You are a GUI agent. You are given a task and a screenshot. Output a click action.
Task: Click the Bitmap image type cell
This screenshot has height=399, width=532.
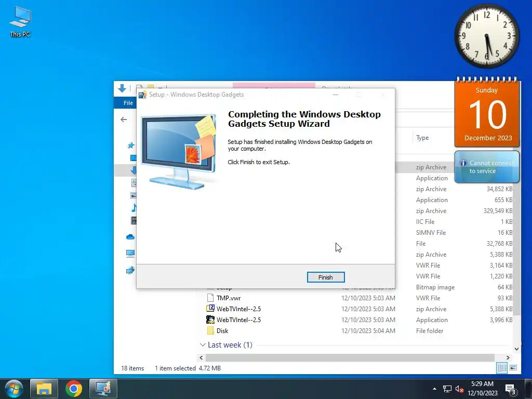coord(435,287)
